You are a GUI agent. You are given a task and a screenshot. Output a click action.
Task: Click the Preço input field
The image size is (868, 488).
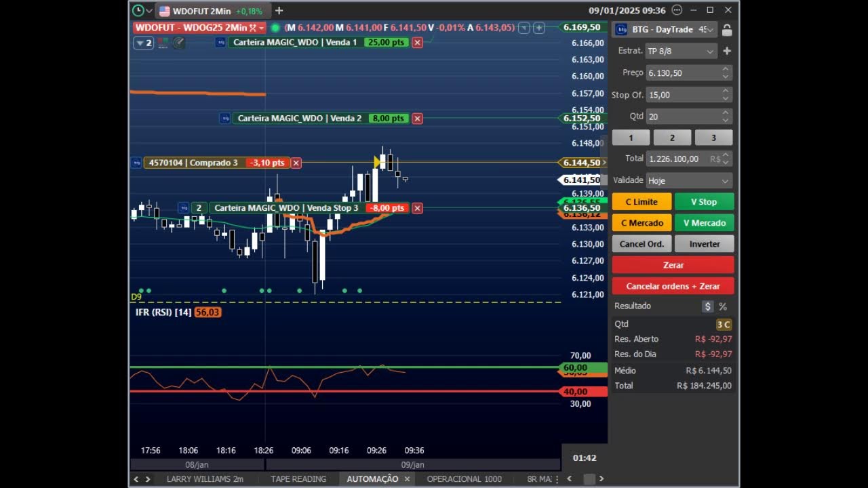tap(684, 73)
